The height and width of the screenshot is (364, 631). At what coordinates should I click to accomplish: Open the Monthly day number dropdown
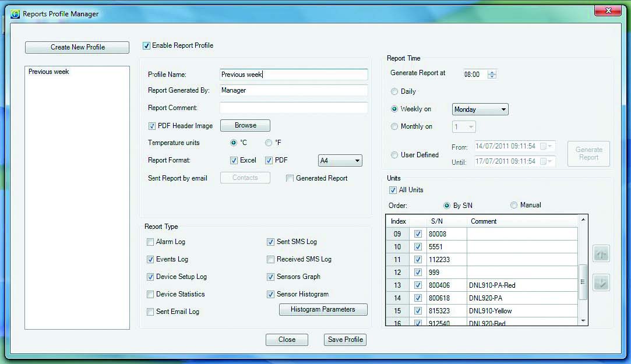click(464, 127)
